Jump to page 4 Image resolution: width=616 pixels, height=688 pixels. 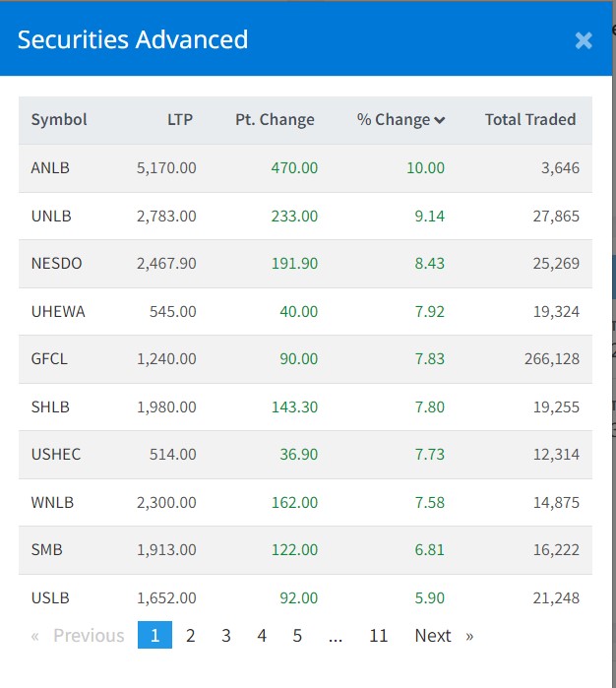(262, 636)
